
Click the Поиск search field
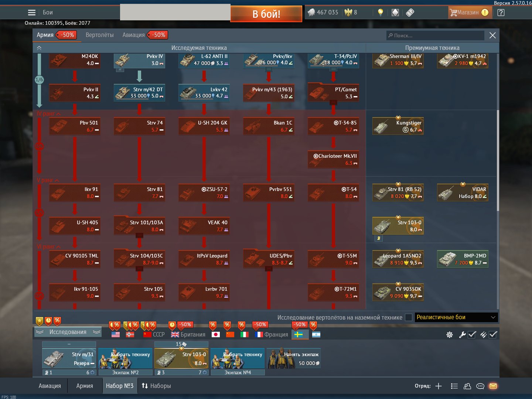click(x=436, y=35)
